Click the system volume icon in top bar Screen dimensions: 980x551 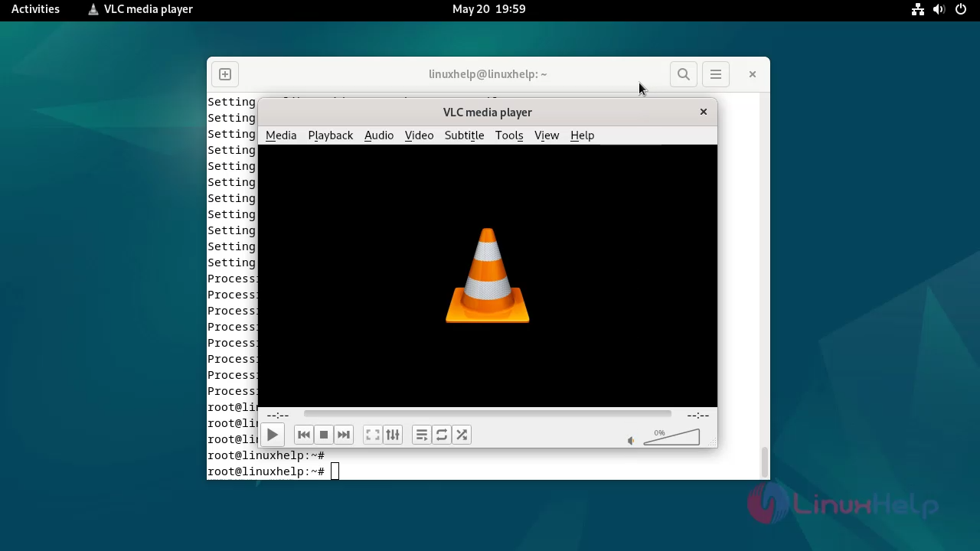point(939,9)
